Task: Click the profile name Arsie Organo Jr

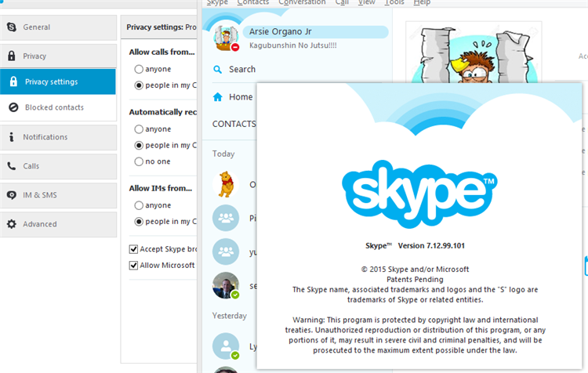Action: 281,31
